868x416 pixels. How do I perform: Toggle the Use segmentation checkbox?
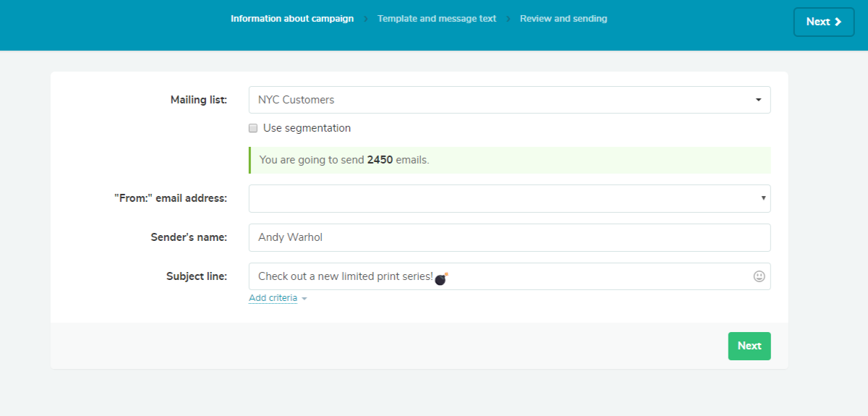point(253,128)
